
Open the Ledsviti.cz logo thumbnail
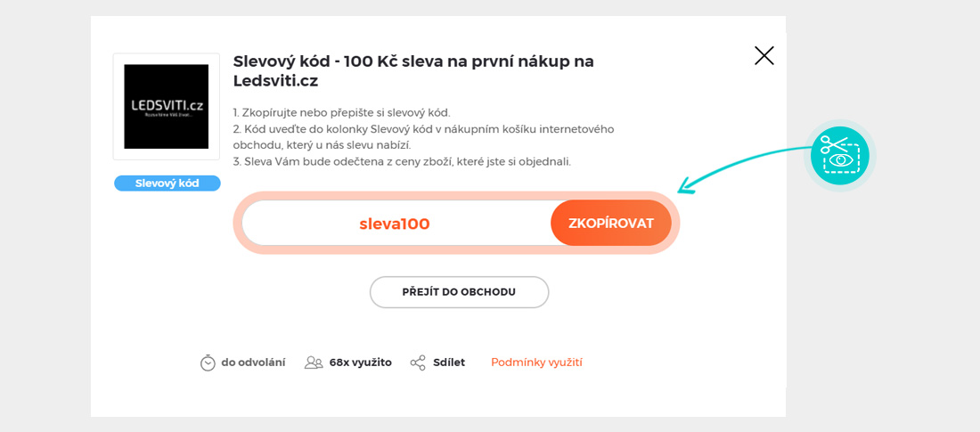[167, 106]
